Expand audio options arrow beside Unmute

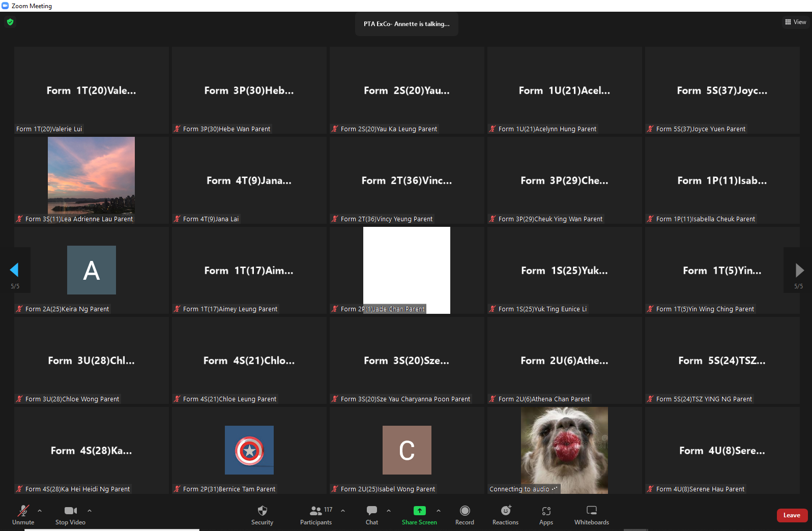(x=40, y=511)
